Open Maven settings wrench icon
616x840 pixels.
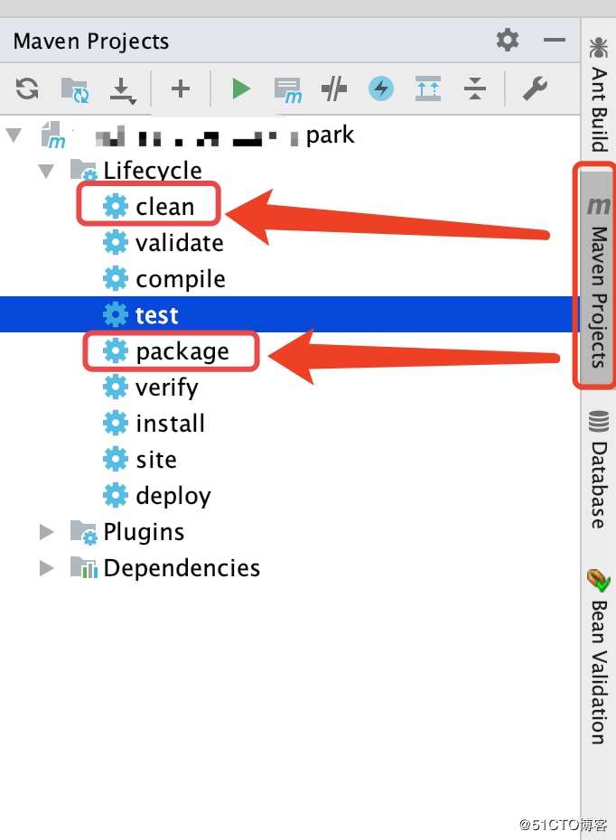point(535,89)
